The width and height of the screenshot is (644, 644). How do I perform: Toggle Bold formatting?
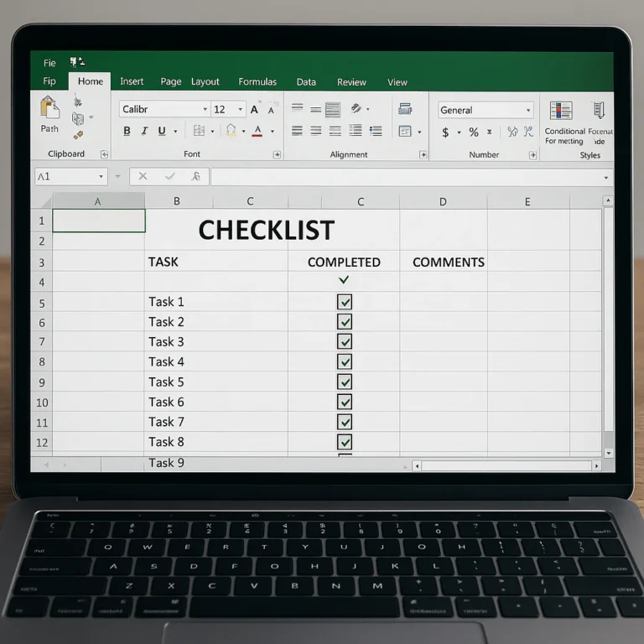pos(127,131)
